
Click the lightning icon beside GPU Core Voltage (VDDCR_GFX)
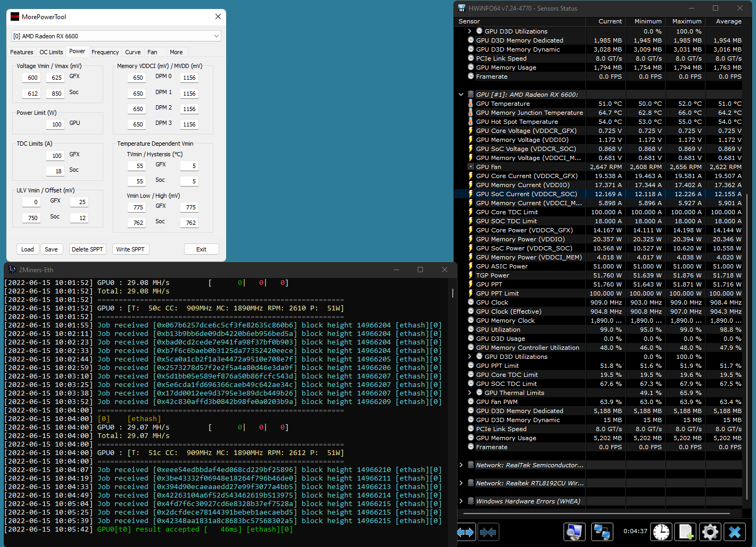[470, 131]
